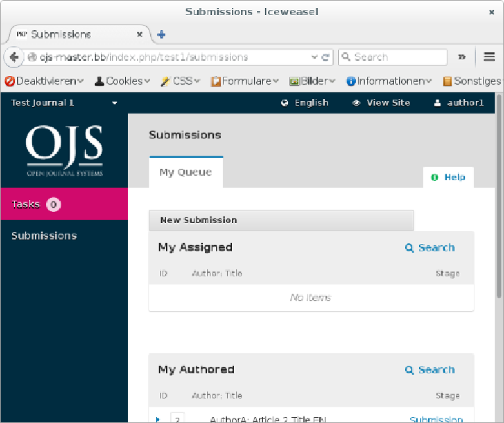Expand the Article 2 submission row

(158, 419)
